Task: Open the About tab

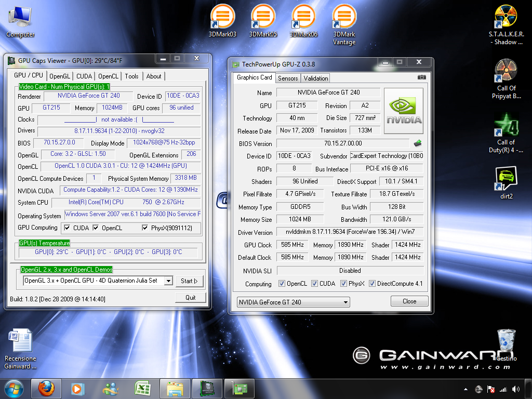Action: [154, 76]
